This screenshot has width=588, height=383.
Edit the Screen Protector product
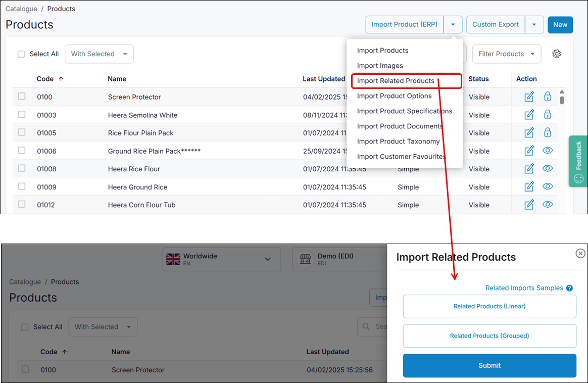click(x=528, y=97)
